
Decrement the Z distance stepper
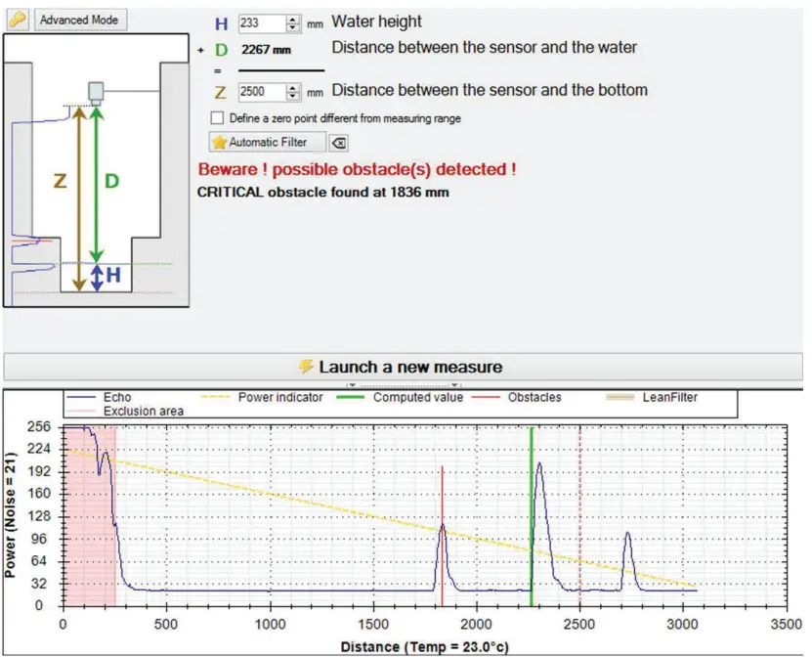293,96
